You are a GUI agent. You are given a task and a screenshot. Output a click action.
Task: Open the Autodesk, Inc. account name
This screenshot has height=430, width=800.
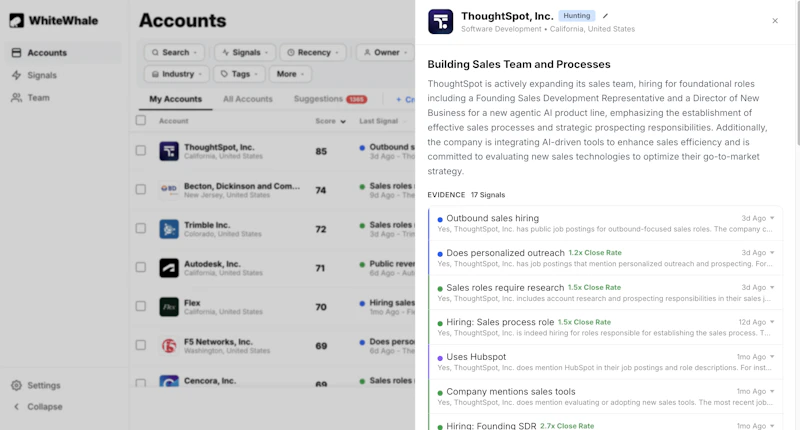(212, 264)
